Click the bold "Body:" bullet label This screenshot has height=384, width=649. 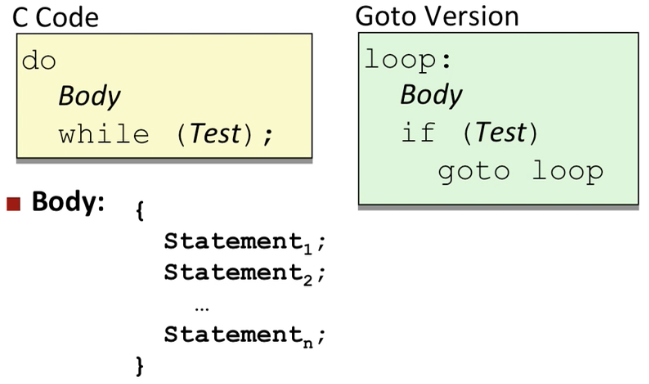tap(68, 202)
